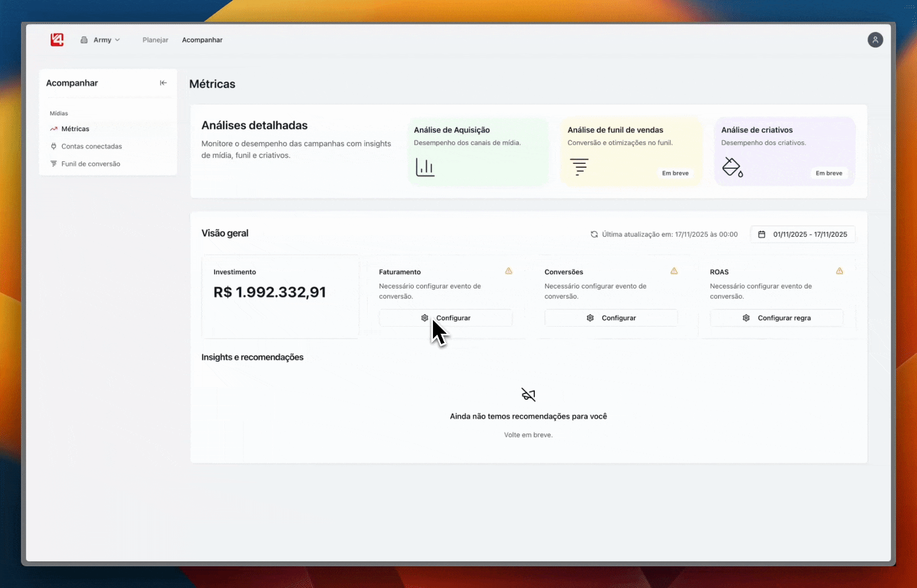Switch to the Planejar tab
The width and height of the screenshot is (917, 588).
coord(155,40)
